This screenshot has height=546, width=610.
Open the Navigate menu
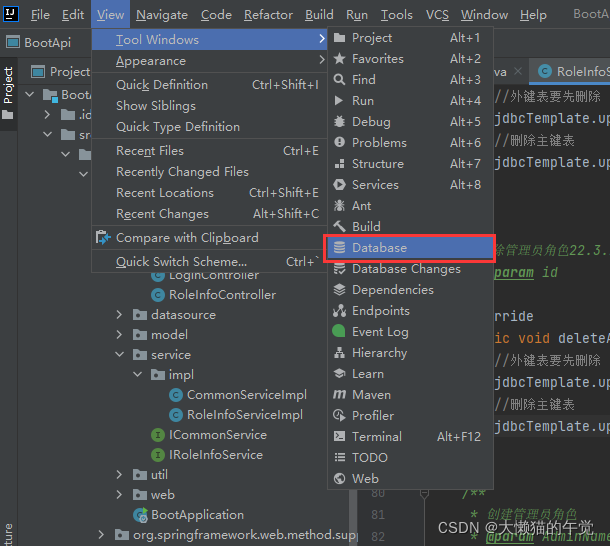[x=162, y=15]
